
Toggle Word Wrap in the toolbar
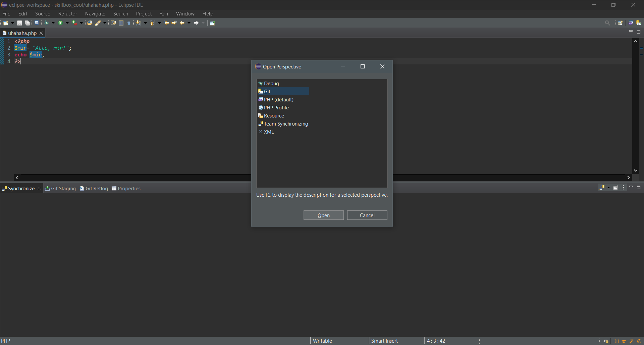pyautogui.click(x=114, y=23)
